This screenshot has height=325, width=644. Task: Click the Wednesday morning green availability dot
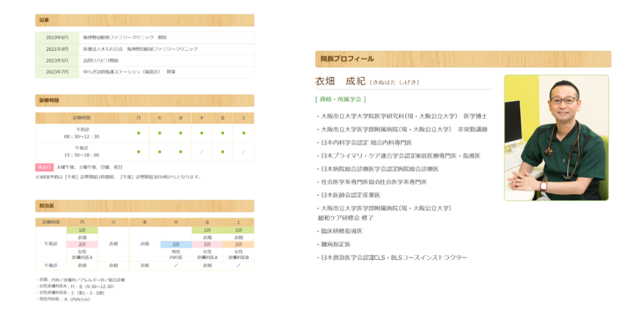180,133
